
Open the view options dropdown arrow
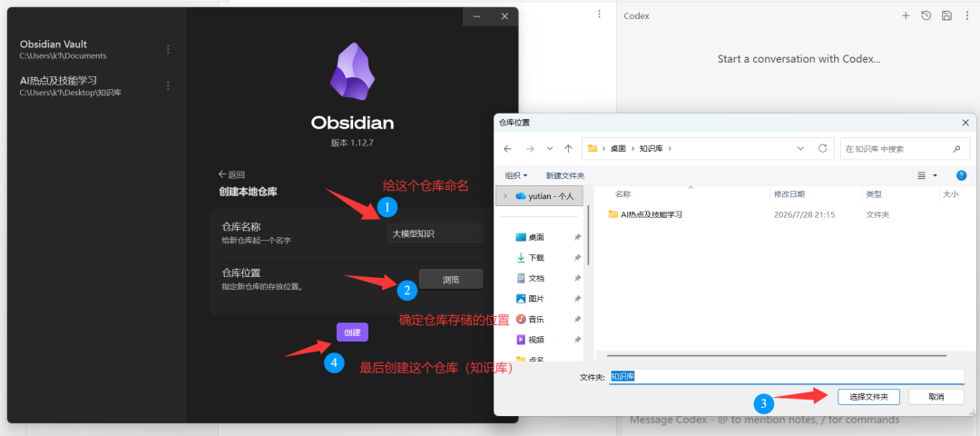(x=935, y=176)
